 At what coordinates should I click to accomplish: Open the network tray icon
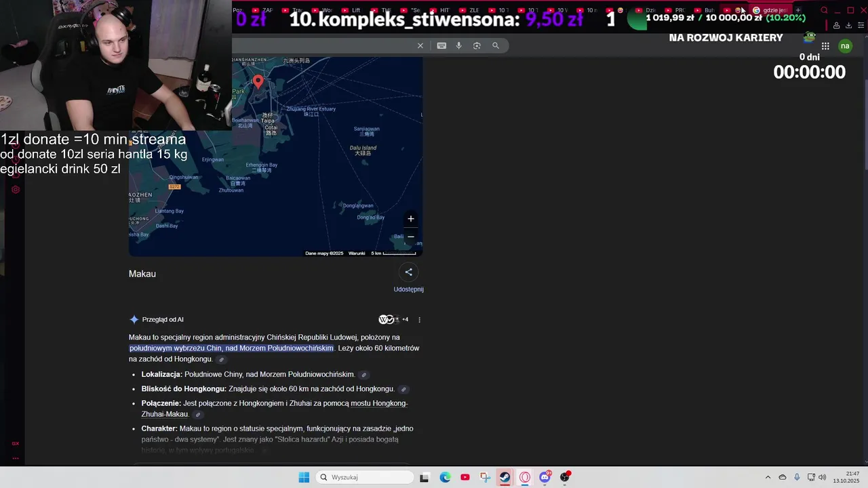(811, 477)
